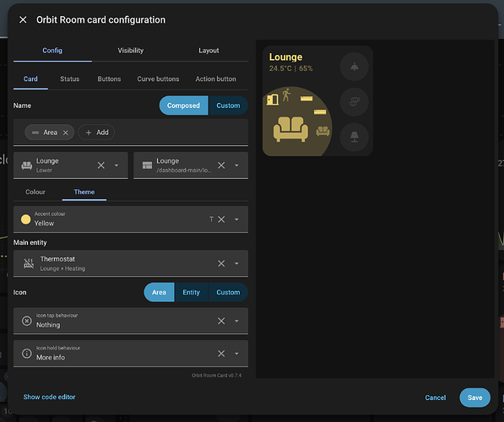
Task: Remove the Area name chip
Action: coord(66,133)
